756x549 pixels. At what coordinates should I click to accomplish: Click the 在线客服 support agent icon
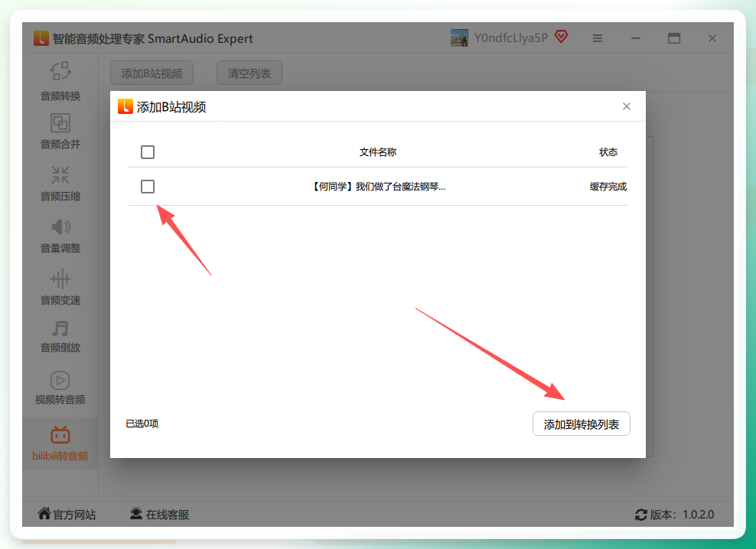tap(136, 514)
